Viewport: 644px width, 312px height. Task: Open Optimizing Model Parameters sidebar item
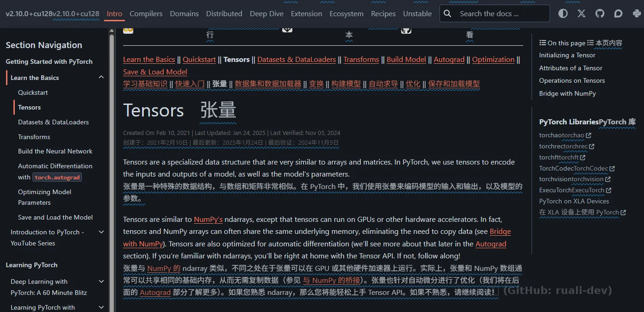(44, 197)
